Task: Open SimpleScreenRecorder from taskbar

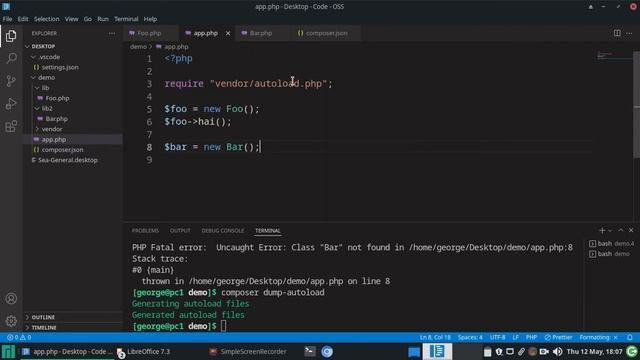Action: [248, 351]
